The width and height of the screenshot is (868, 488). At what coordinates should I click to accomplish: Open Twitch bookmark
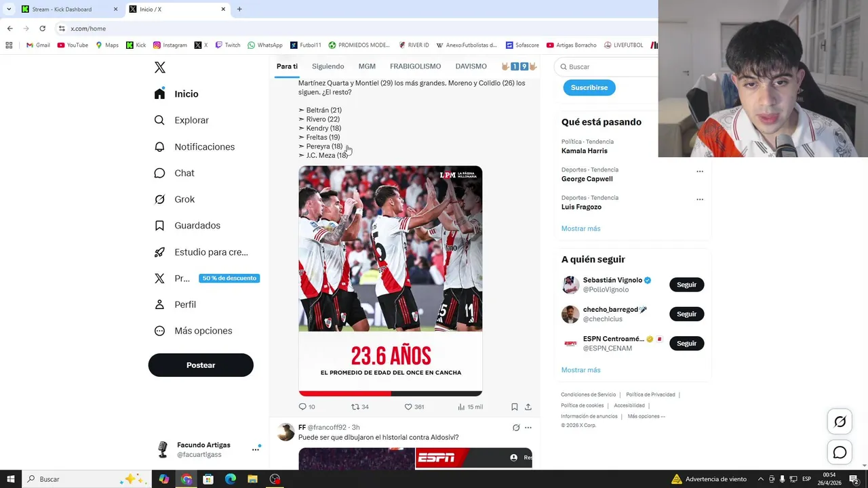click(228, 45)
